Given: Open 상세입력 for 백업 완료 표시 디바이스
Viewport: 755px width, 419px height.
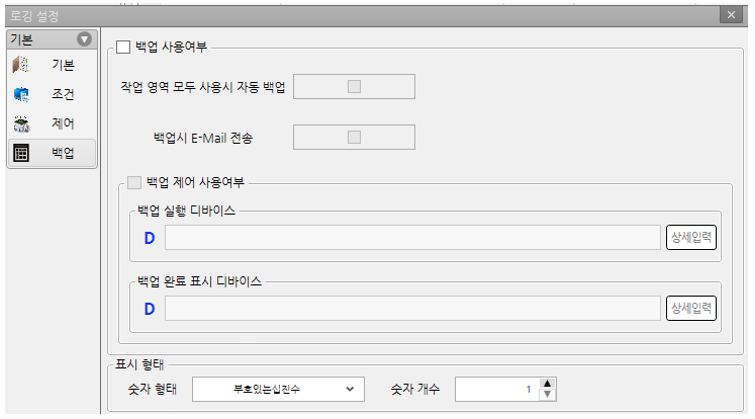Looking at the screenshot, I should click(691, 308).
